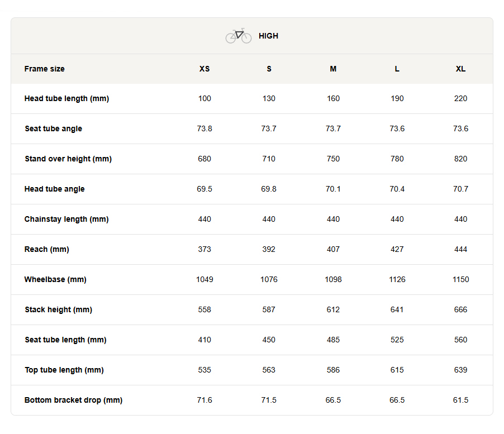Click the Stand over height row label

(x=68, y=159)
